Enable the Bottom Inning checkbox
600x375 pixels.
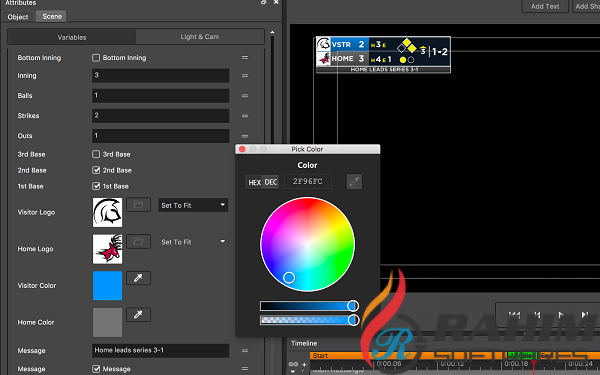tap(96, 58)
